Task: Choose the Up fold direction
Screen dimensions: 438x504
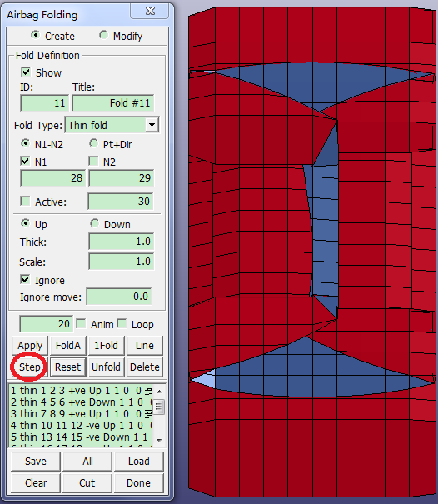Action: 25,222
